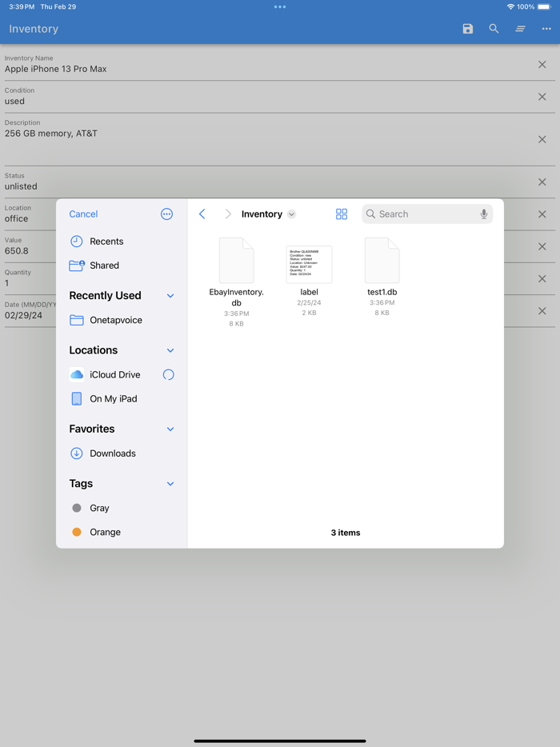This screenshot has height=747, width=560.
Task: Click into the Search field of file picker
Action: coord(427,214)
